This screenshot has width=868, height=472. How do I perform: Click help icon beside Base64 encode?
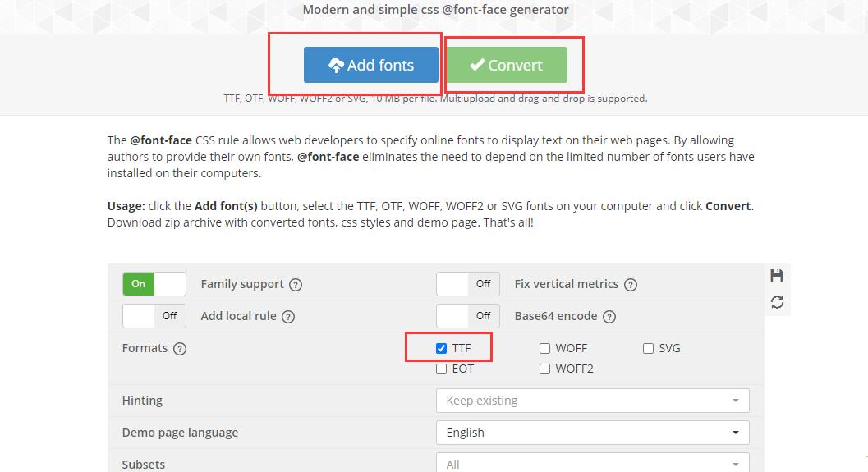pos(609,317)
